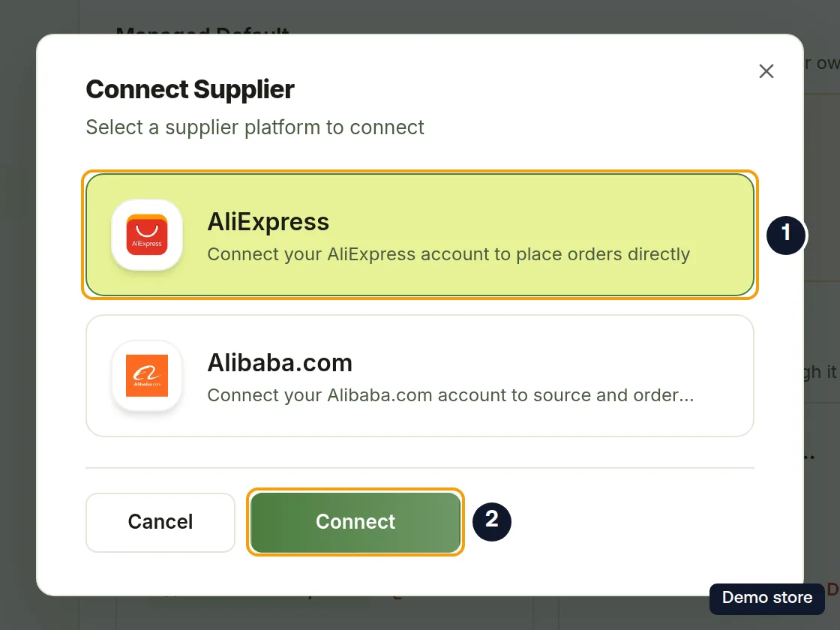This screenshot has height=630, width=840.
Task: Click the Managed Default text behind the dialog
Action: click(x=202, y=30)
